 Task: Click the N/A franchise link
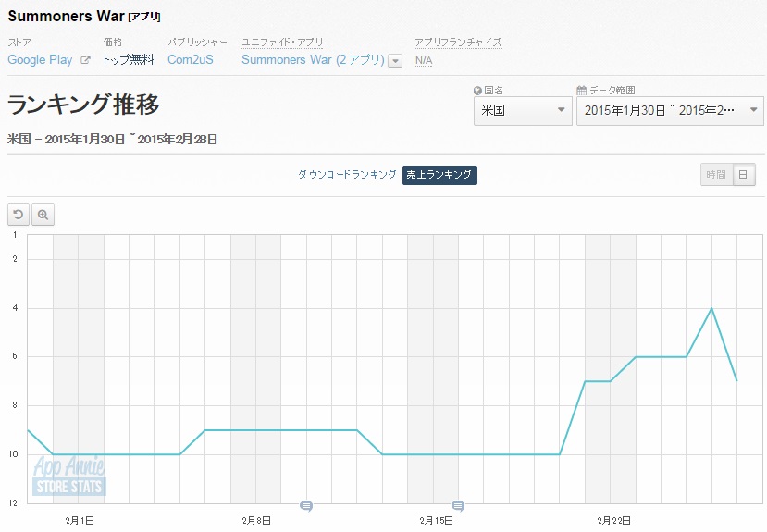(x=424, y=60)
